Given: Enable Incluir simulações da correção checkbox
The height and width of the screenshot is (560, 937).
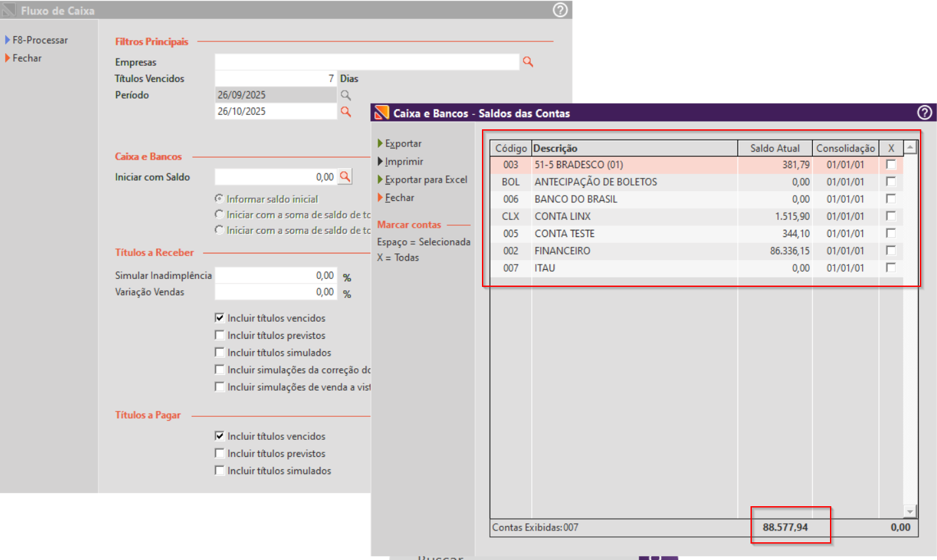Looking at the screenshot, I should 220,370.
